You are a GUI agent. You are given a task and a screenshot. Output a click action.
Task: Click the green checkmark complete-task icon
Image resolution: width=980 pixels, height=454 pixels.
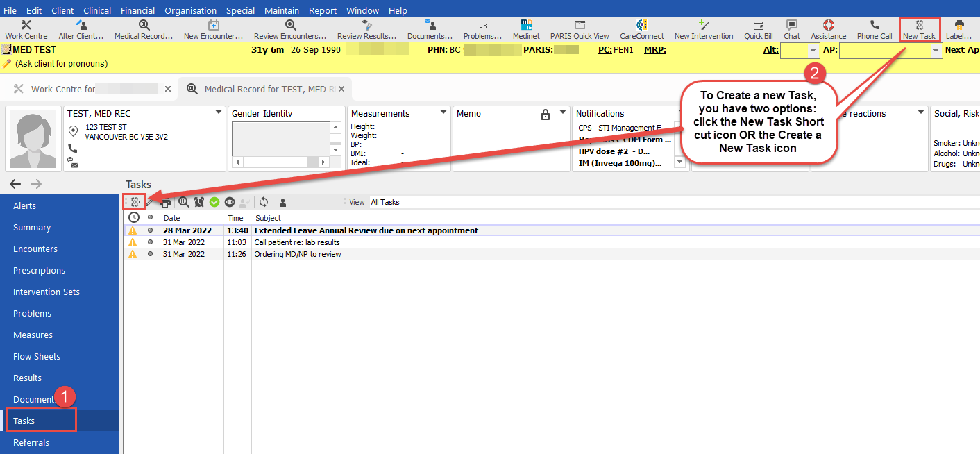pos(214,202)
